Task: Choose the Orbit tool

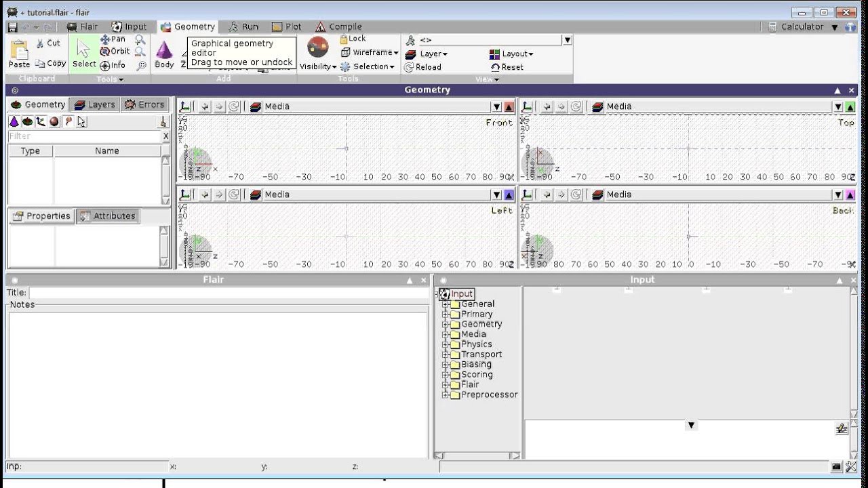Action: click(115, 52)
